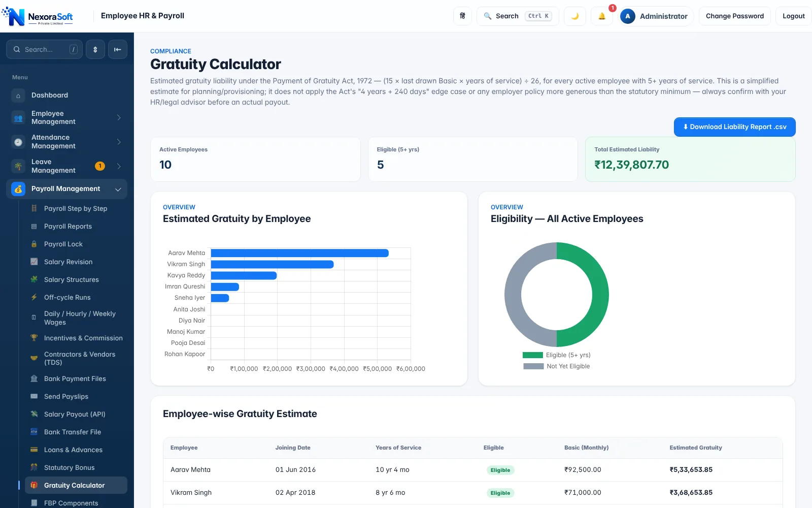Click the ₹12,39,807.70 total liability value
The image size is (812, 508).
[631, 165]
